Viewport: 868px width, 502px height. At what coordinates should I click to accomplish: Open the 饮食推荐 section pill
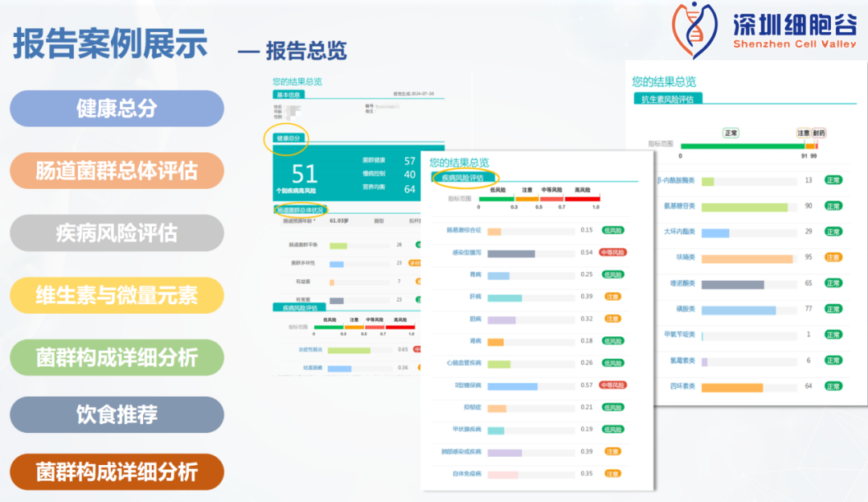pyautogui.click(x=117, y=414)
